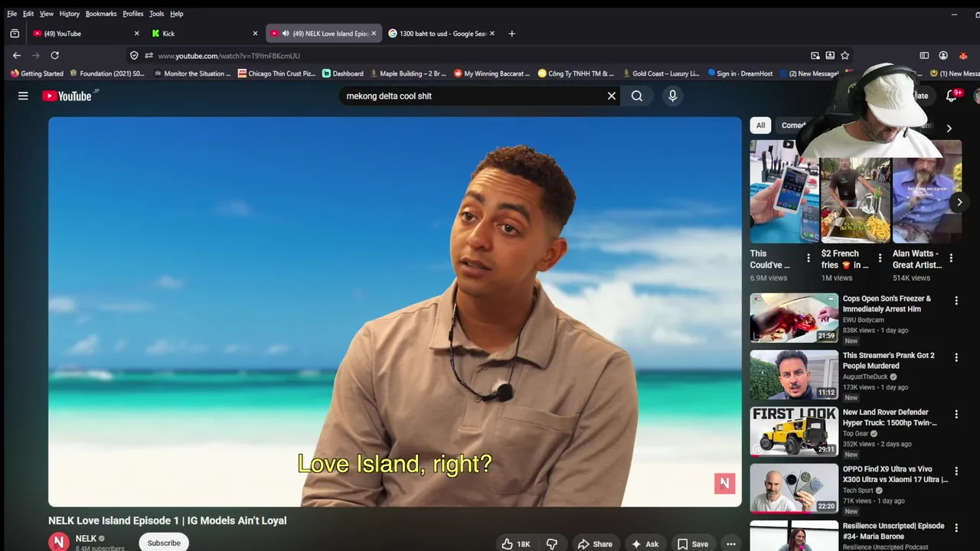Image resolution: width=980 pixels, height=551 pixels.
Task: Open OPPO Find X9 Ultra video title
Action: pos(895,474)
